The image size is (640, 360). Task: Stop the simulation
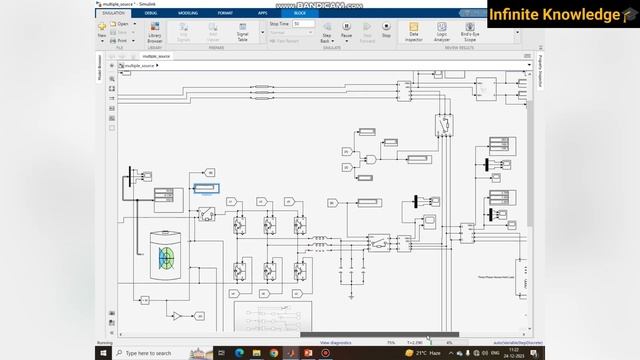click(x=386, y=30)
